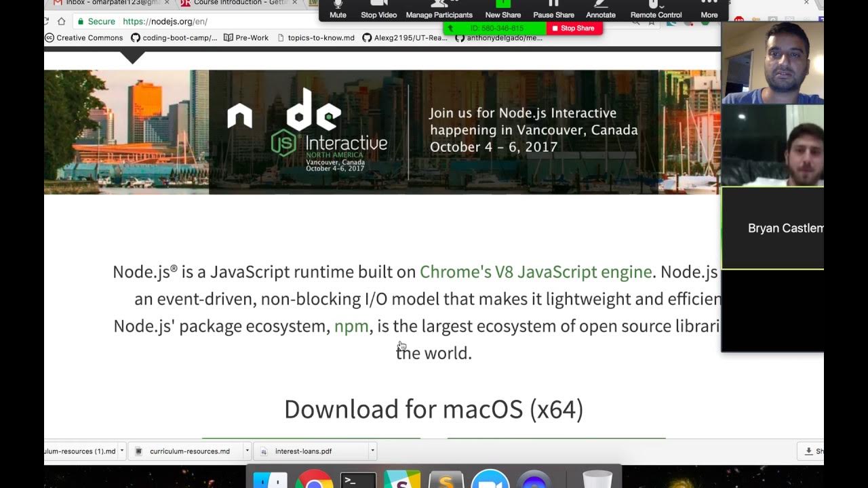Image resolution: width=868 pixels, height=488 pixels.
Task: Click the red Stop Share button
Action: pyautogui.click(x=574, y=28)
